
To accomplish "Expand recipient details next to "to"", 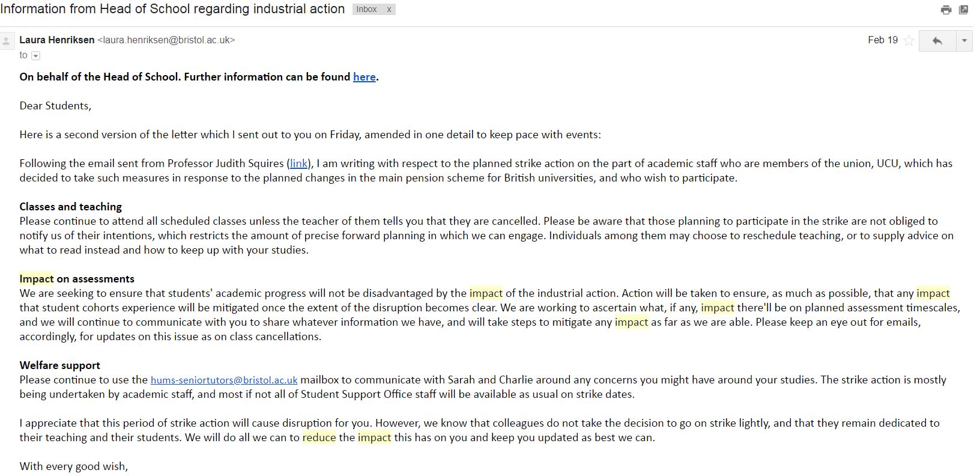I will pyautogui.click(x=35, y=55).
